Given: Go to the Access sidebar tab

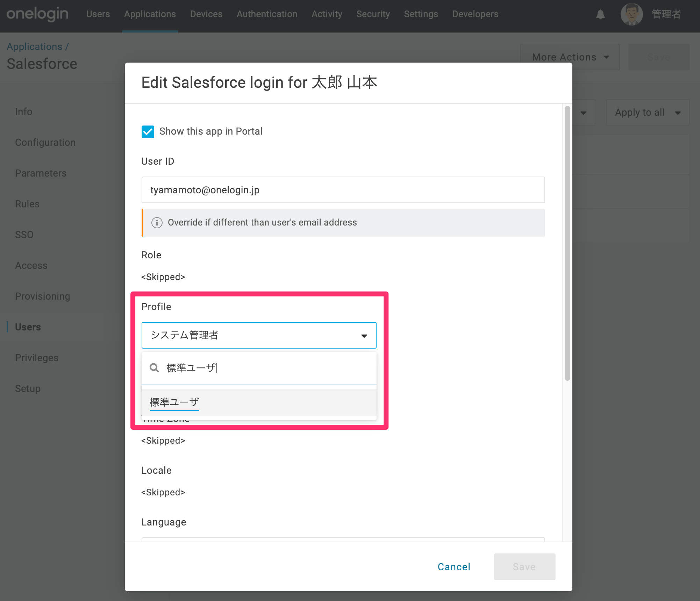Looking at the screenshot, I should click(x=31, y=265).
